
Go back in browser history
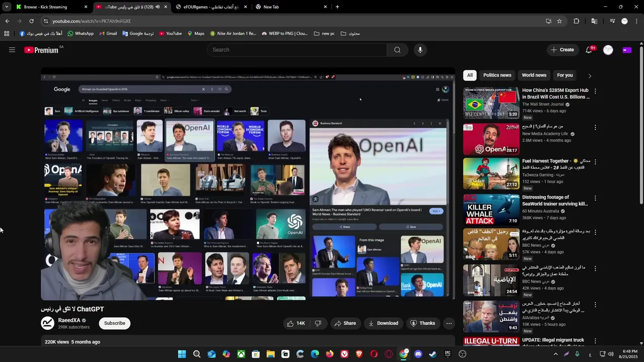coord(7,21)
